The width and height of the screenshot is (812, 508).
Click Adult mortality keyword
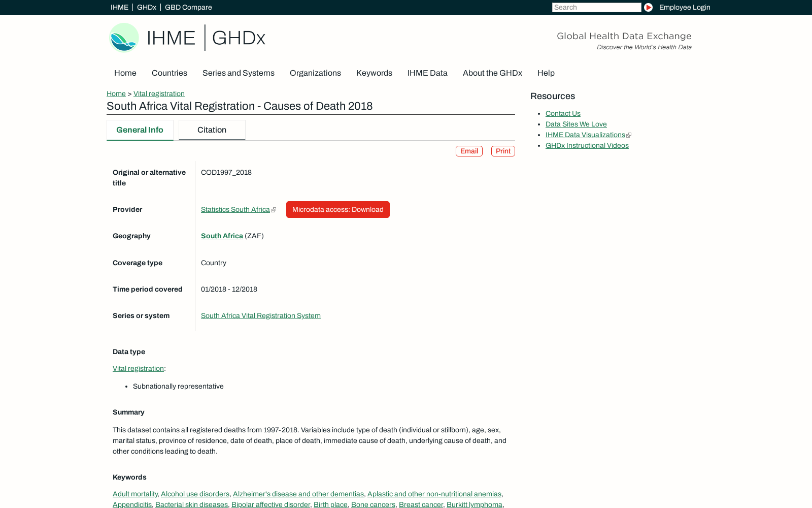[135, 494]
